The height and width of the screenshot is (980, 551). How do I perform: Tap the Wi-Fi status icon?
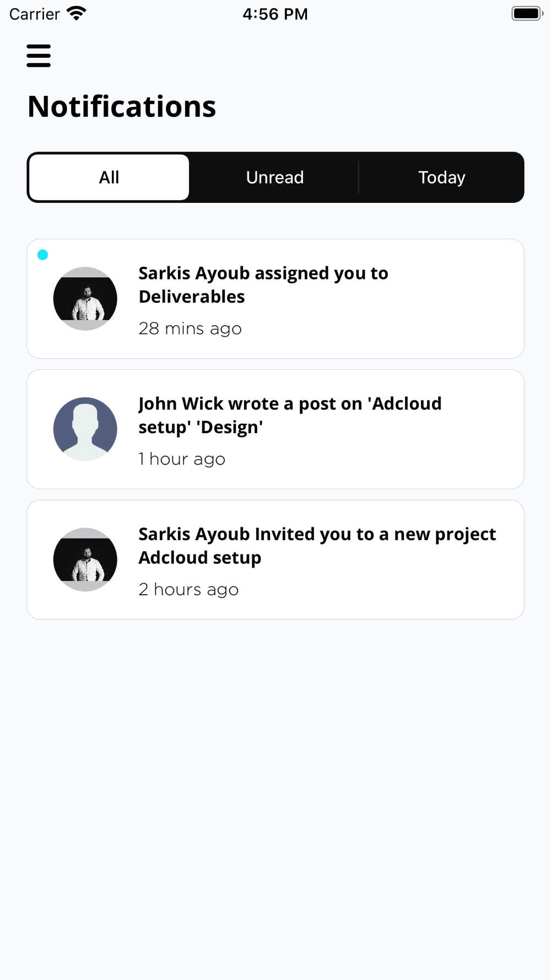pos(77,13)
